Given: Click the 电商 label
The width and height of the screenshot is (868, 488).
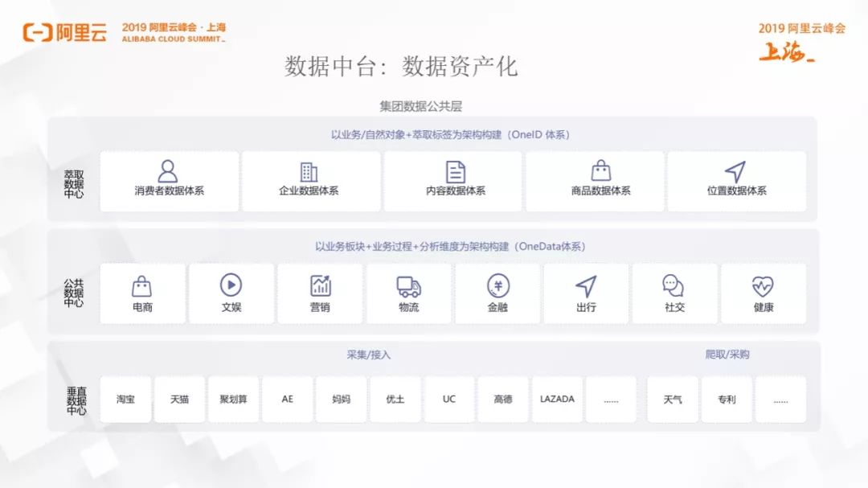Looking at the screenshot, I should [142, 307].
